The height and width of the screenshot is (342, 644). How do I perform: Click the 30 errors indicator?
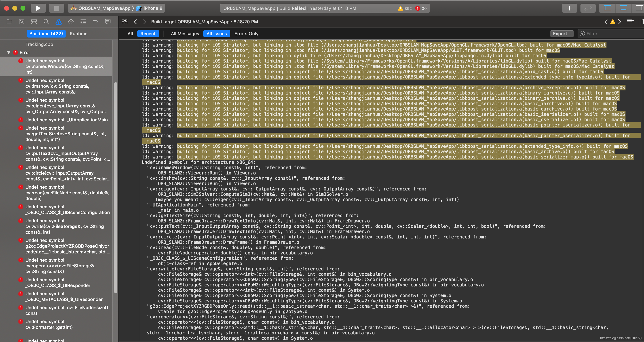click(421, 8)
